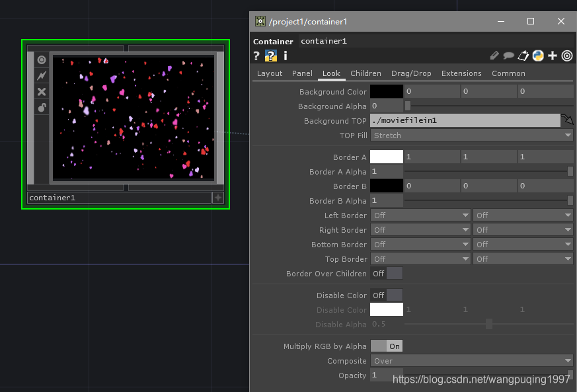Click the operator help question mark icon

click(256, 56)
